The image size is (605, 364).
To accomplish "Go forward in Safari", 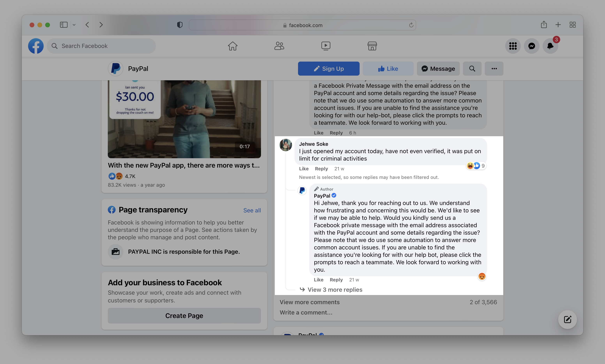I will click(x=101, y=25).
